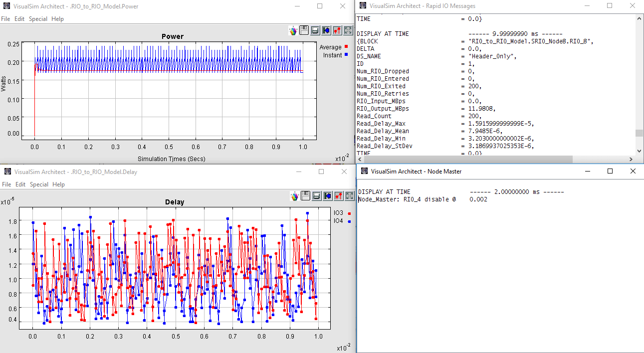This screenshot has width=644, height=353.
Task: Open Edit menu in Power window
Action: coord(19,19)
